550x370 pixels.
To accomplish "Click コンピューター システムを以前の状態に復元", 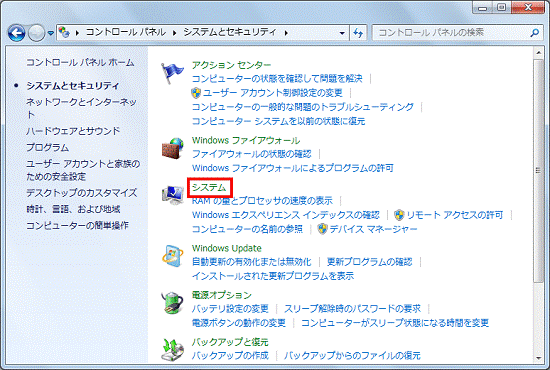I will click(x=279, y=121).
